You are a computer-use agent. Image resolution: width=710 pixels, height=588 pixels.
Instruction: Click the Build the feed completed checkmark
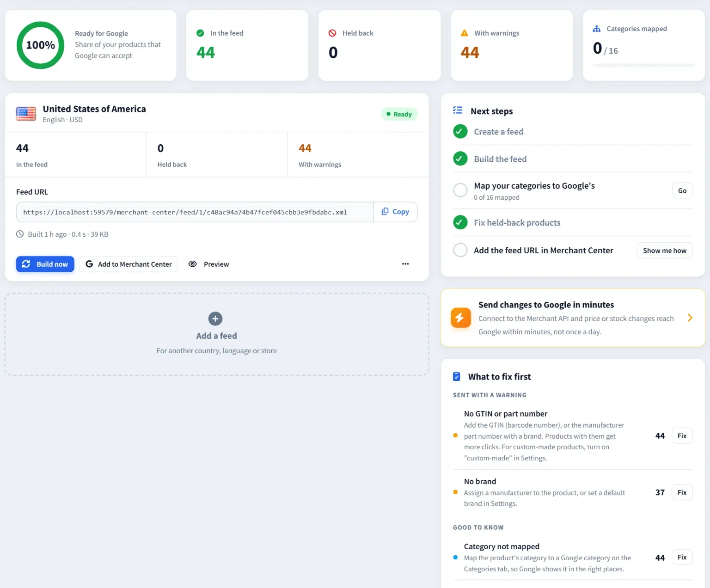(x=460, y=159)
